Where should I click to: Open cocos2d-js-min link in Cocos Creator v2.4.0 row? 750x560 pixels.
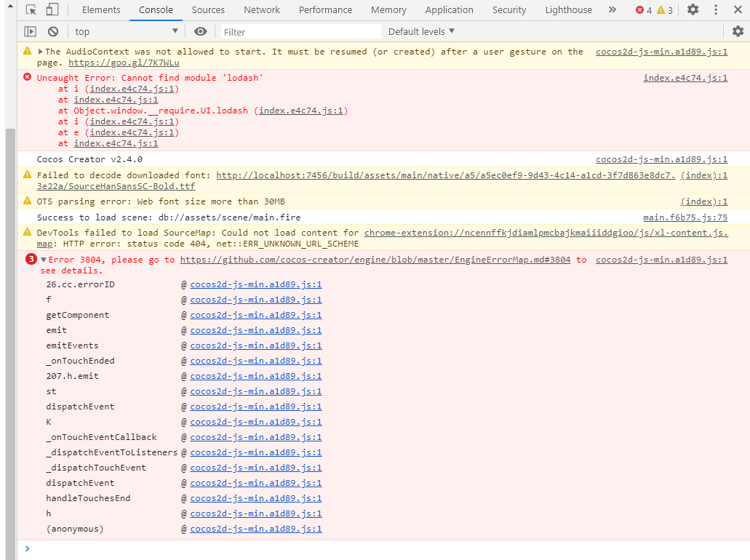[x=661, y=159]
